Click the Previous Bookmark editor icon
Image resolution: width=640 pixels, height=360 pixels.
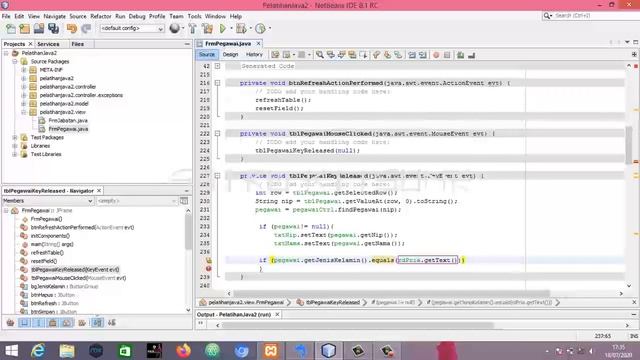tap(376, 55)
